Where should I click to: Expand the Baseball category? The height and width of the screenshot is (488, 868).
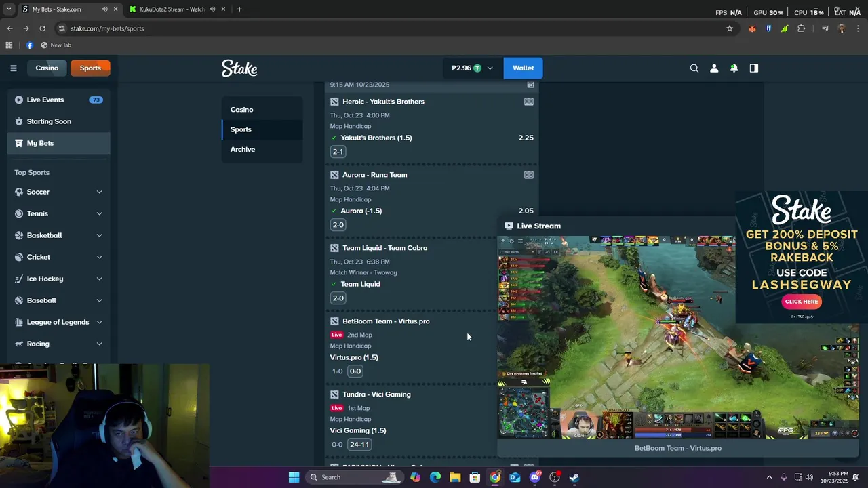pos(99,300)
